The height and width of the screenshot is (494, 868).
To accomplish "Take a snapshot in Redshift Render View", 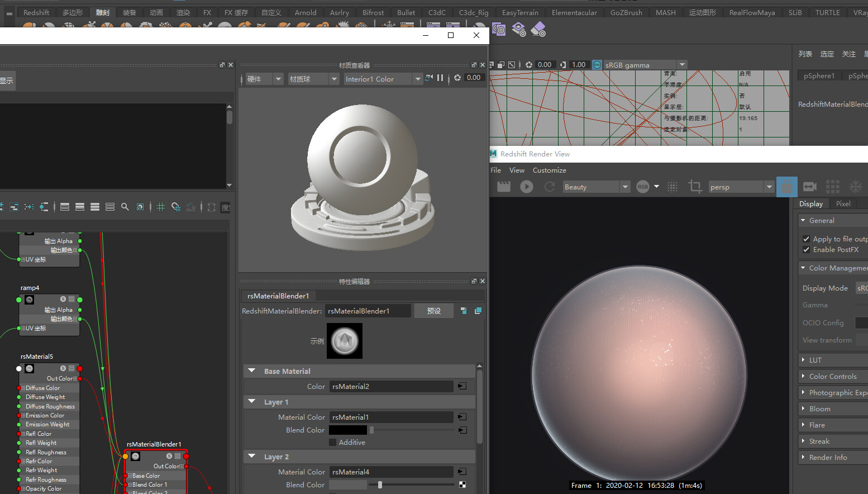I will 503,187.
